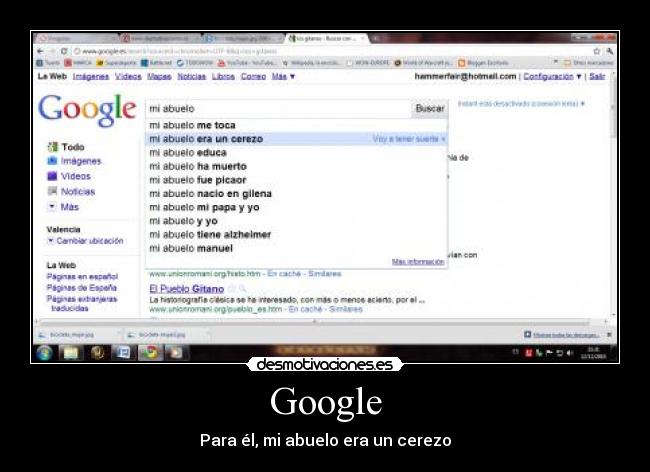Select suggestion mi abuelo me toca
650x472 pixels.
296,125
